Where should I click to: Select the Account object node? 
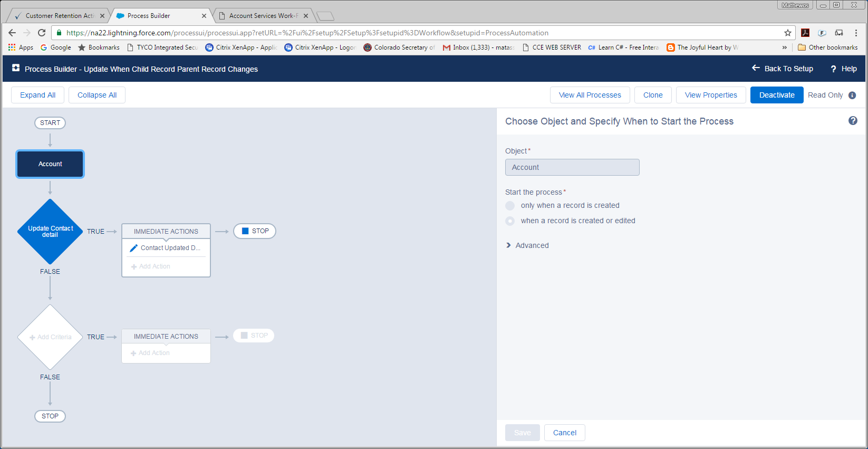pyautogui.click(x=50, y=164)
